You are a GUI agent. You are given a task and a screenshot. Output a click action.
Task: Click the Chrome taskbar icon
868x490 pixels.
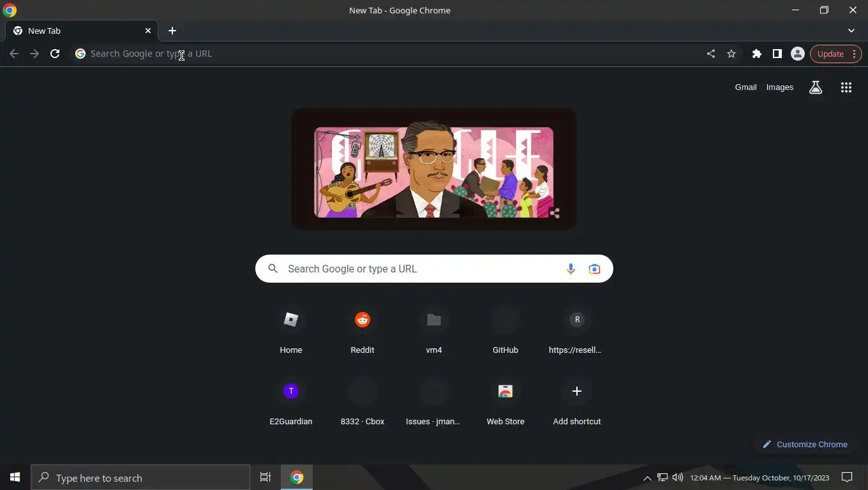[297, 477]
